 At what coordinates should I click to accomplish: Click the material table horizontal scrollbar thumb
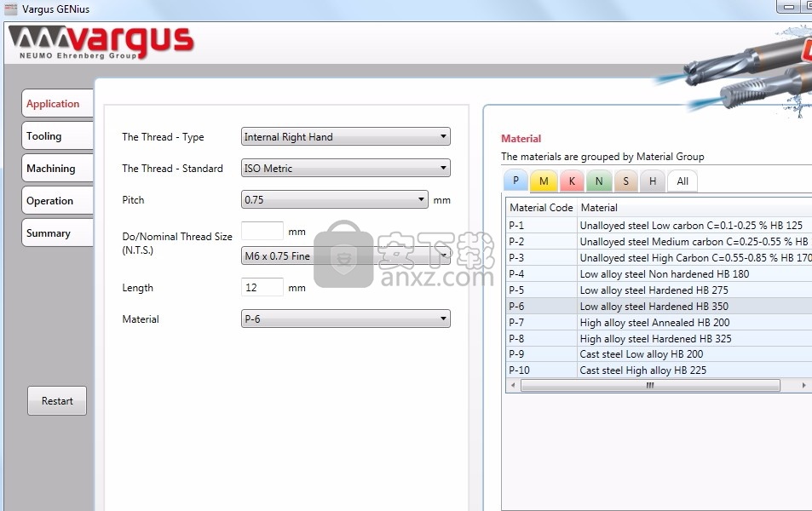tap(650, 385)
